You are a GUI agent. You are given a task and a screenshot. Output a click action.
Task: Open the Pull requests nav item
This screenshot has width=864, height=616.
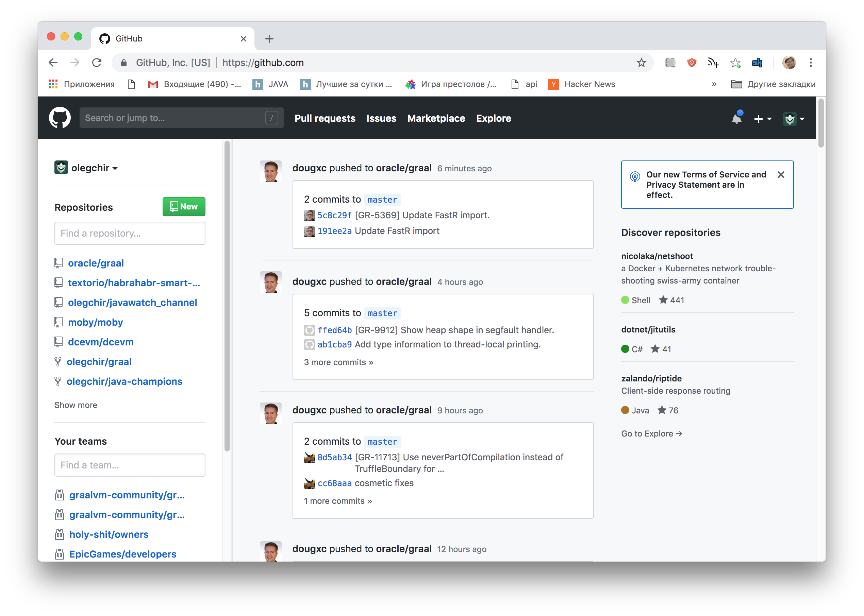pos(325,118)
